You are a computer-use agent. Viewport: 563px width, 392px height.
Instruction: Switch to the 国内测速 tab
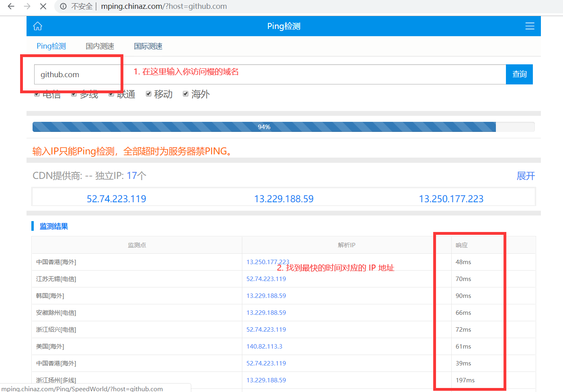click(100, 46)
